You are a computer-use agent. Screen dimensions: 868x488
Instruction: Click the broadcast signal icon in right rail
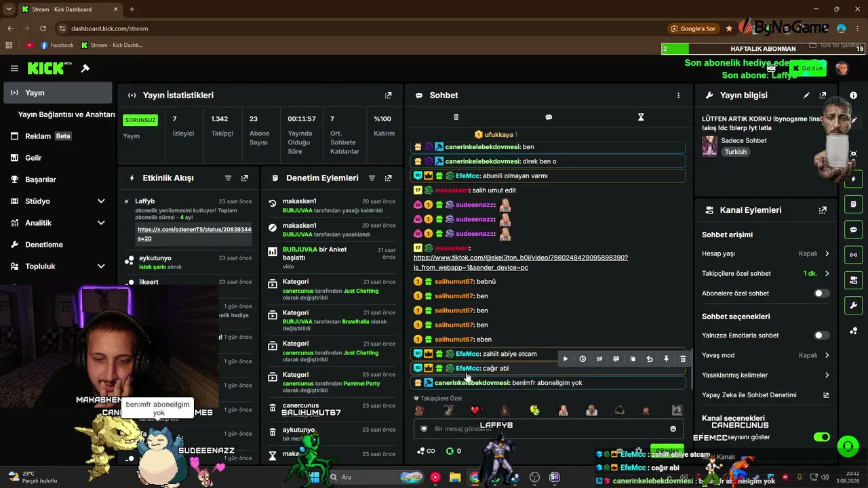(x=853, y=255)
